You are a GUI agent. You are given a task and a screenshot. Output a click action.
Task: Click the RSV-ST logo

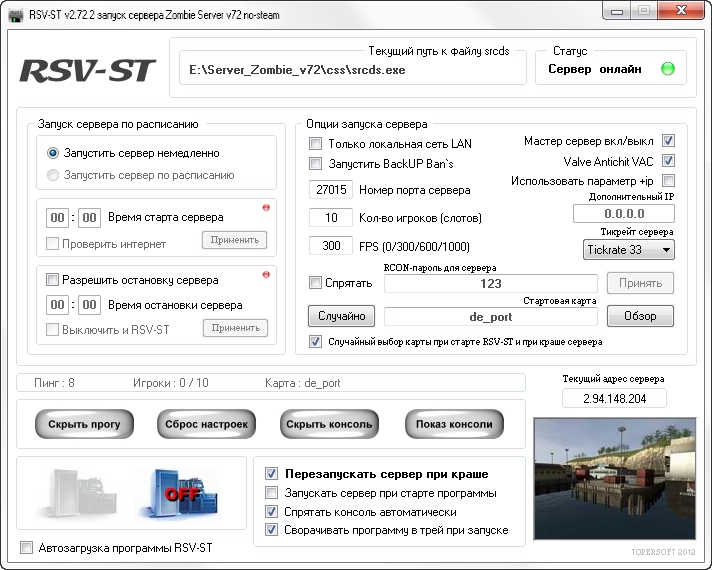pyautogui.click(x=87, y=71)
